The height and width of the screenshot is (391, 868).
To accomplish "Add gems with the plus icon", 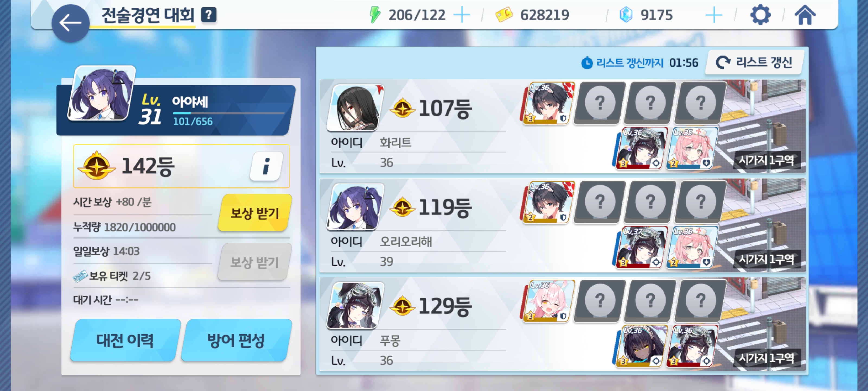I will (713, 15).
